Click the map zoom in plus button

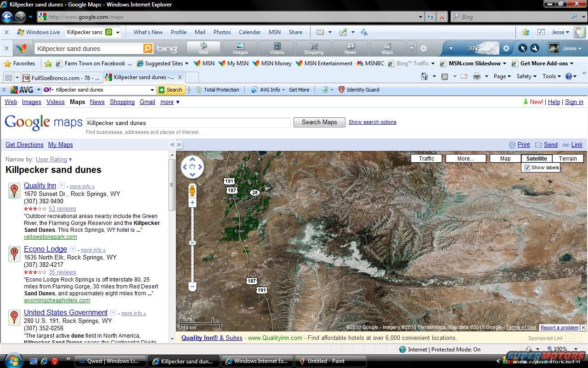pos(192,203)
